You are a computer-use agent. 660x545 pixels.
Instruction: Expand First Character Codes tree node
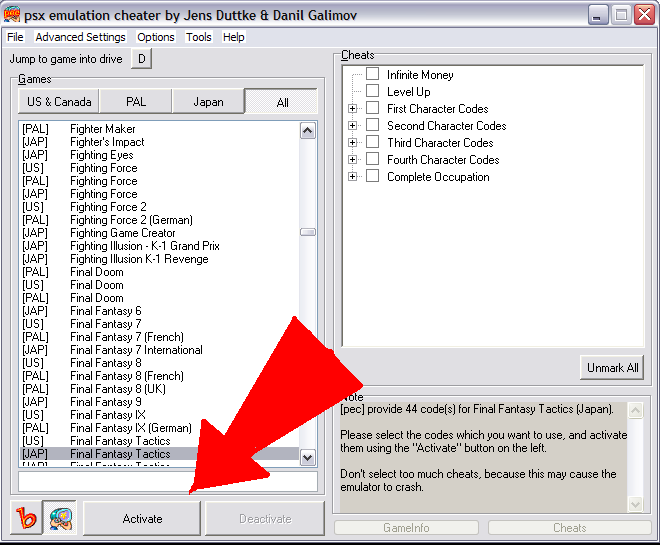point(352,109)
